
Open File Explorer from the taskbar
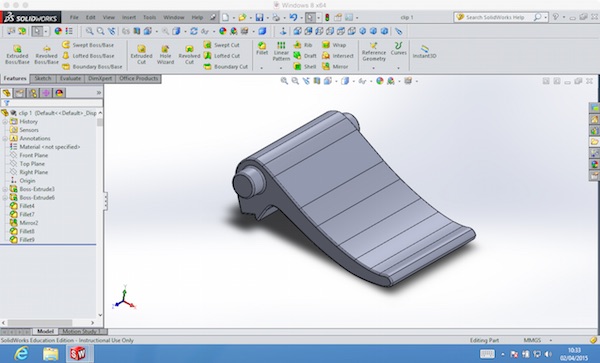pyautogui.click(x=50, y=353)
